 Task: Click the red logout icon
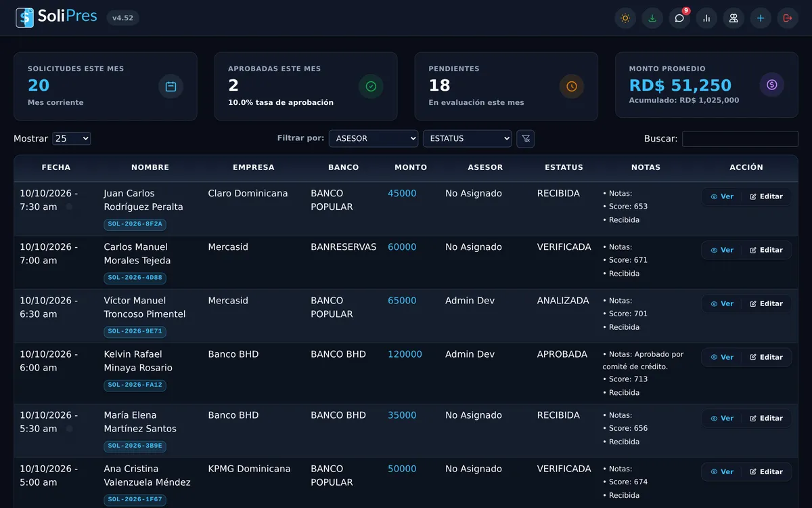[788, 18]
